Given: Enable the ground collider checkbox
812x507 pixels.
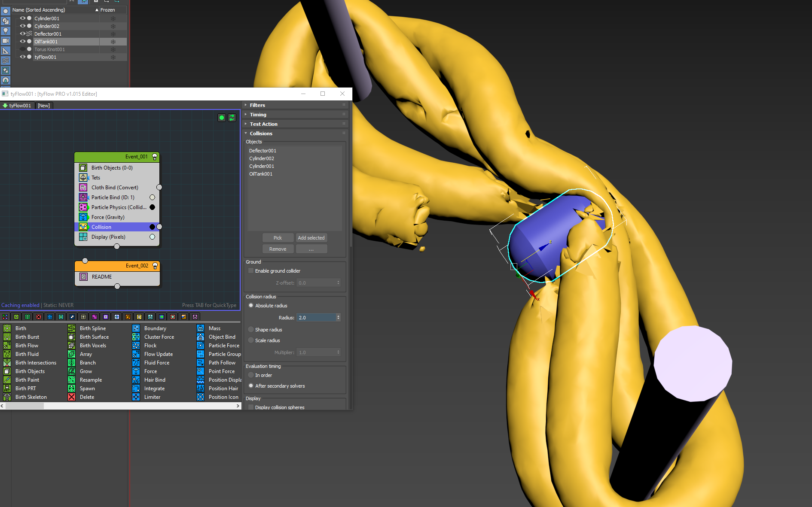Looking at the screenshot, I should tap(251, 270).
